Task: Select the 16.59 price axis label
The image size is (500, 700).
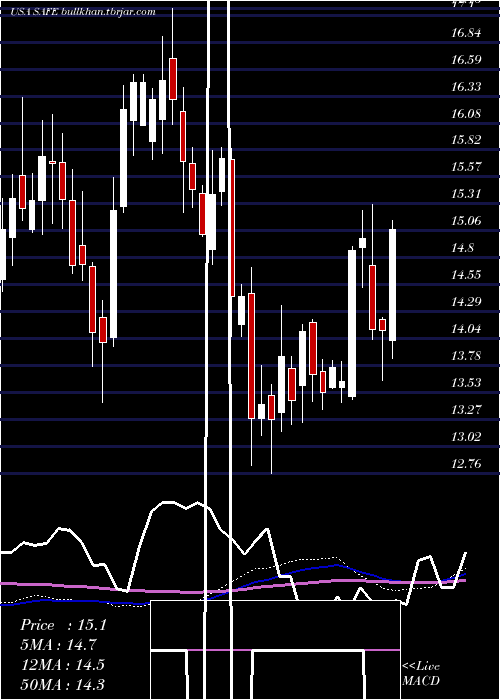Action: tap(466, 60)
